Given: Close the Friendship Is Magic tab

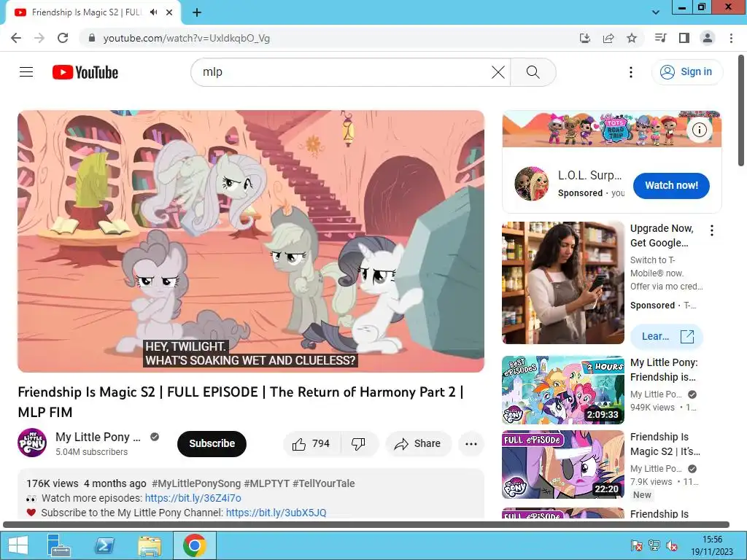Looking at the screenshot, I should click(169, 12).
